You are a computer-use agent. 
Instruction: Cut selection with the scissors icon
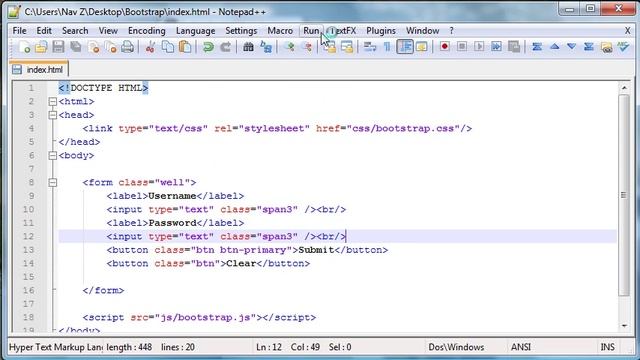[150, 47]
